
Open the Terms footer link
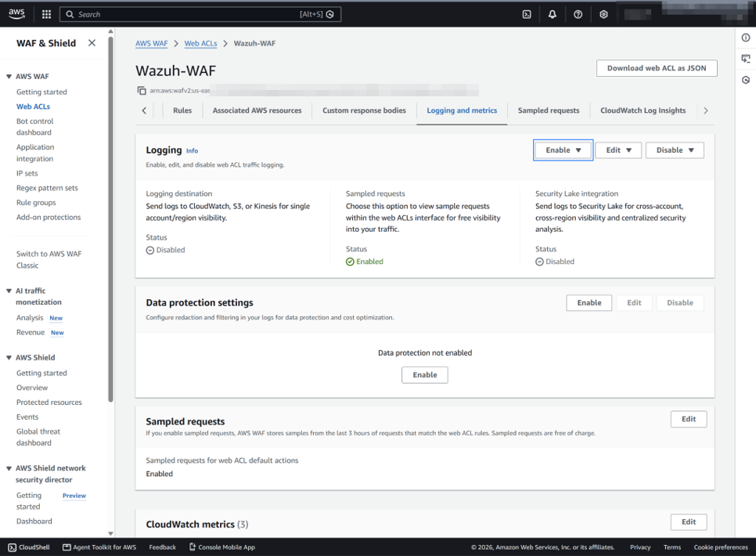[x=672, y=547]
